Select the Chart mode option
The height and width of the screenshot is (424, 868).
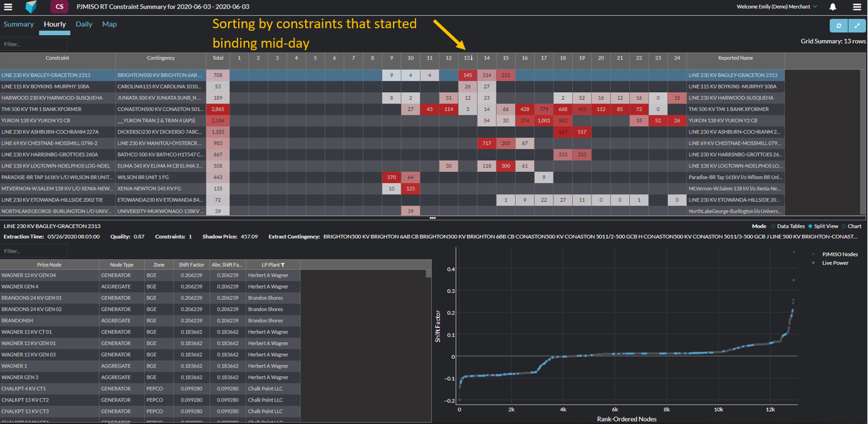[x=851, y=226]
